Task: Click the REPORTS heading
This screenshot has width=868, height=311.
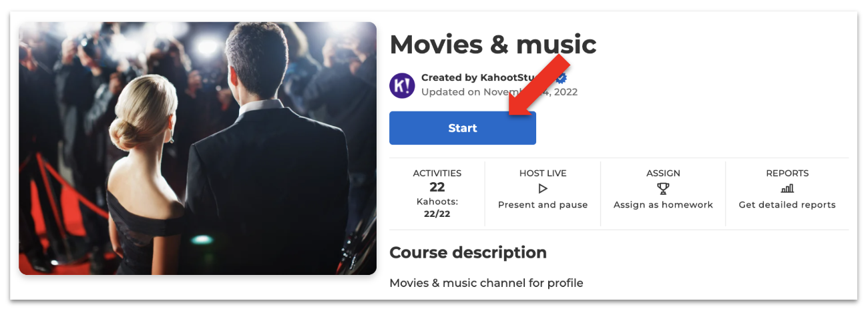Action: click(787, 174)
